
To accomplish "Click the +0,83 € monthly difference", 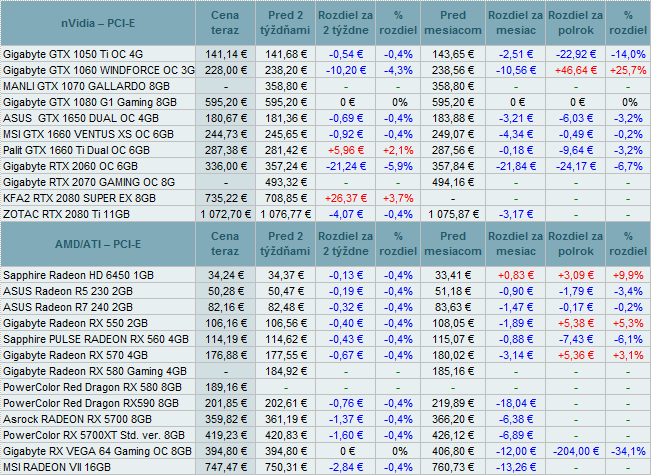I will (516, 275).
